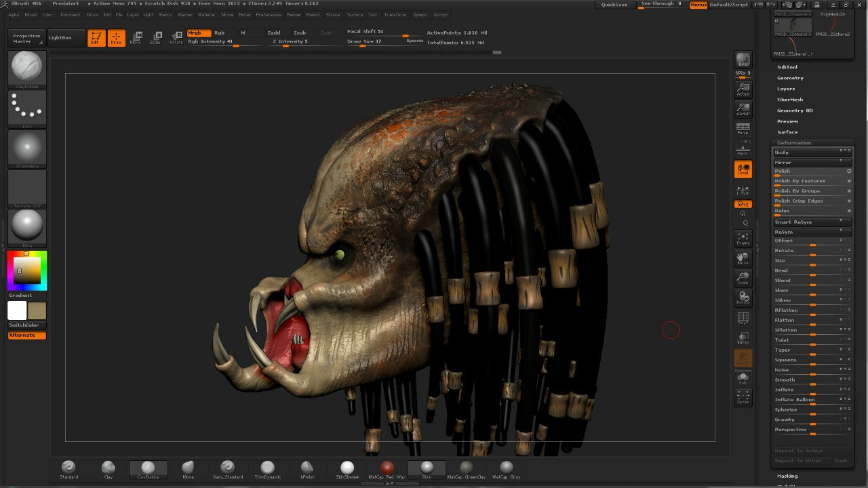Open the brush alpha picker

pyautogui.click(x=27, y=148)
